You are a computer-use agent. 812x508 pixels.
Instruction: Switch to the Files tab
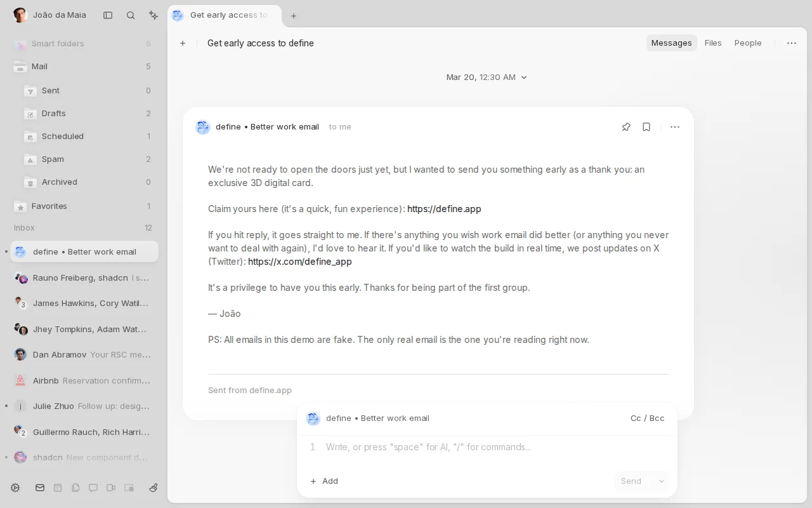(x=713, y=43)
